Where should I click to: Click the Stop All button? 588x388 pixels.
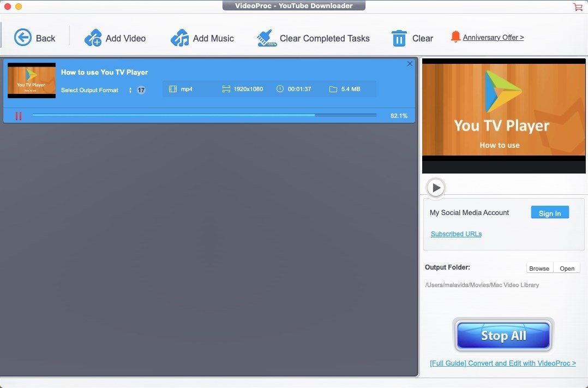pos(503,335)
